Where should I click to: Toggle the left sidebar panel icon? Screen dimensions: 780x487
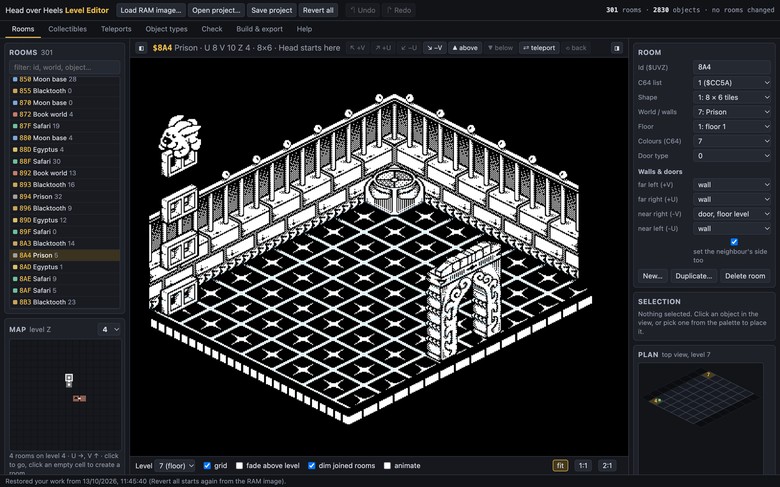click(141, 48)
